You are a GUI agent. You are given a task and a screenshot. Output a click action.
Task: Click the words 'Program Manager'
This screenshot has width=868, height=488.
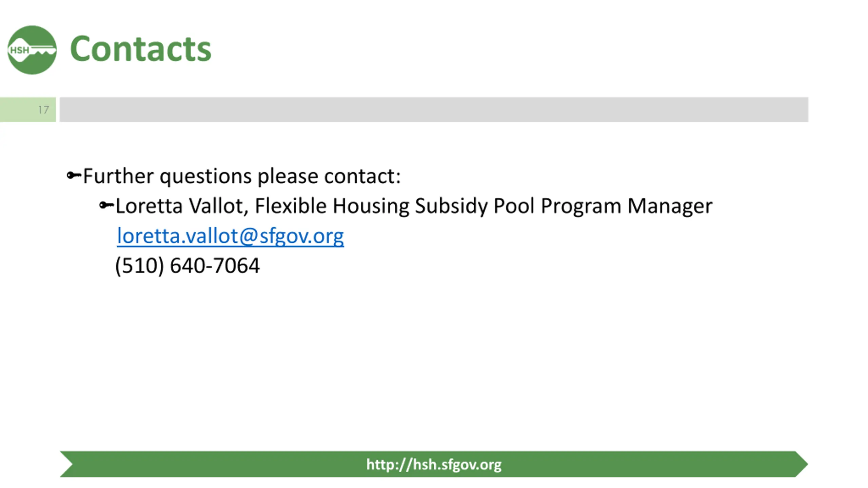point(627,206)
